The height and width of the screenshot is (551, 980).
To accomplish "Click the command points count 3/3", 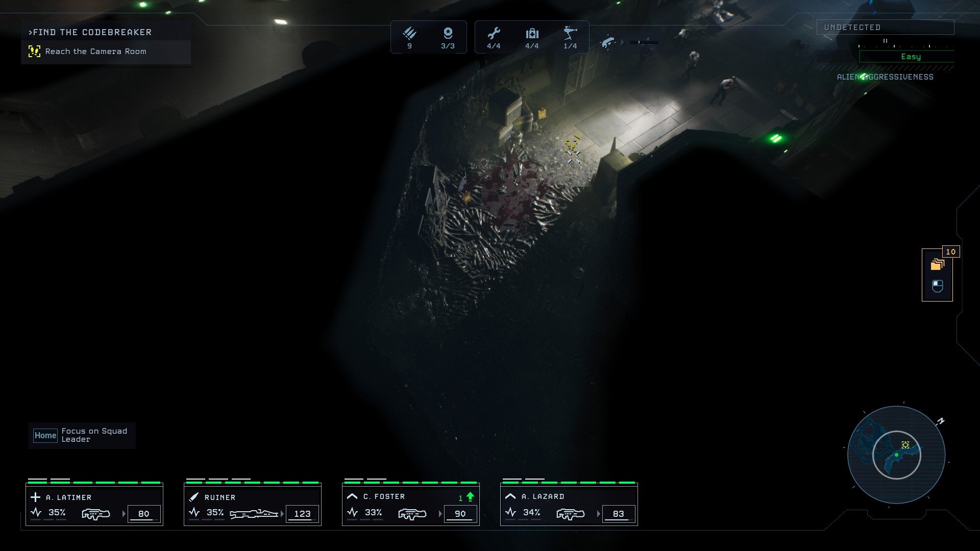I will pyautogui.click(x=448, y=46).
